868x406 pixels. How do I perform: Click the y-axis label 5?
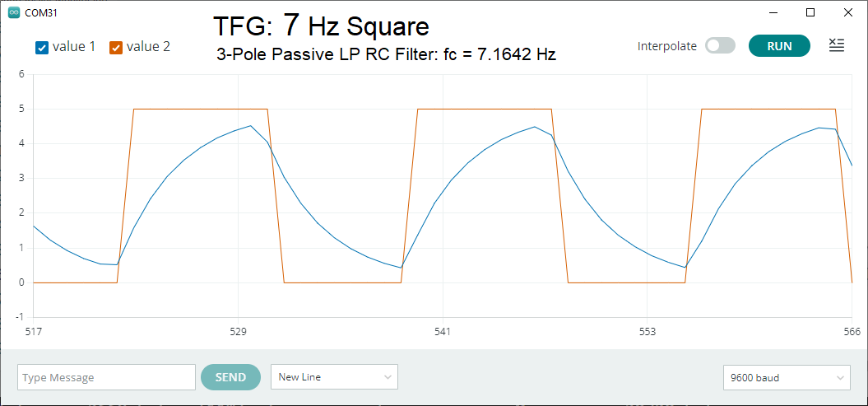22,109
